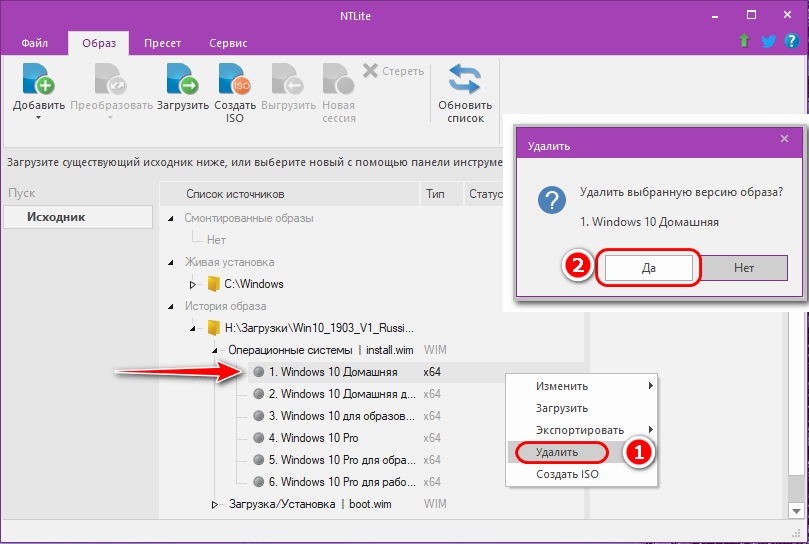Select the C:\Windows folder entry
The width and height of the screenshot is (809, 544).
(253, 284)
